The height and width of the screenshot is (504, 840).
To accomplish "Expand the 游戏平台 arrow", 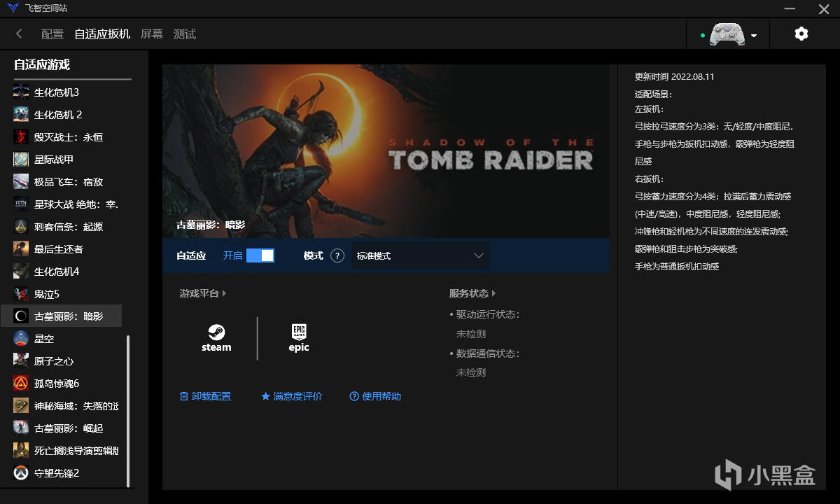I will pyautogui.click(x=224, y=293).
